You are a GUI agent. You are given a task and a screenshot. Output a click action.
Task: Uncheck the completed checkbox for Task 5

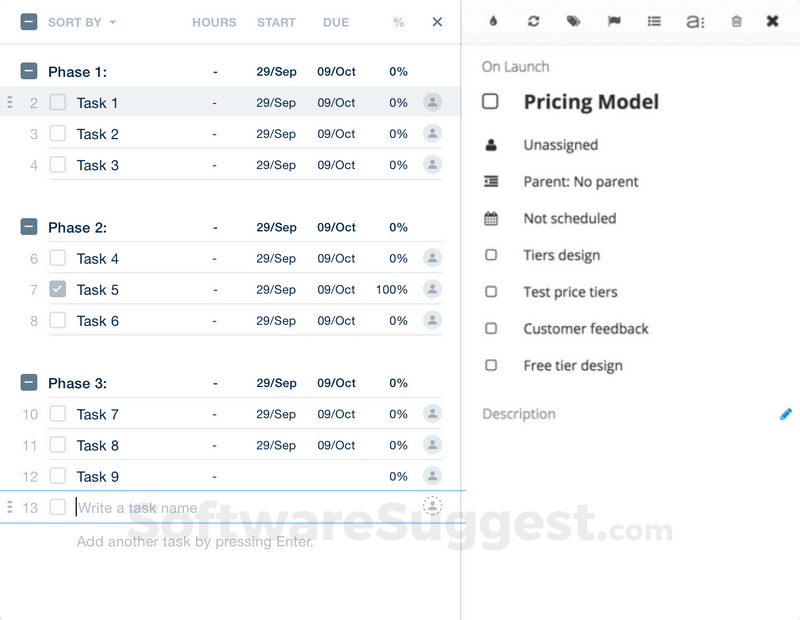click(58, 289)
